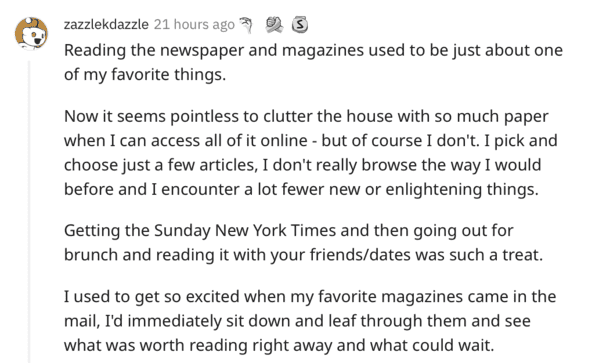
Task: Click the line 'Now it seems pointless to clutter'
Action: (x=306, y=116)
